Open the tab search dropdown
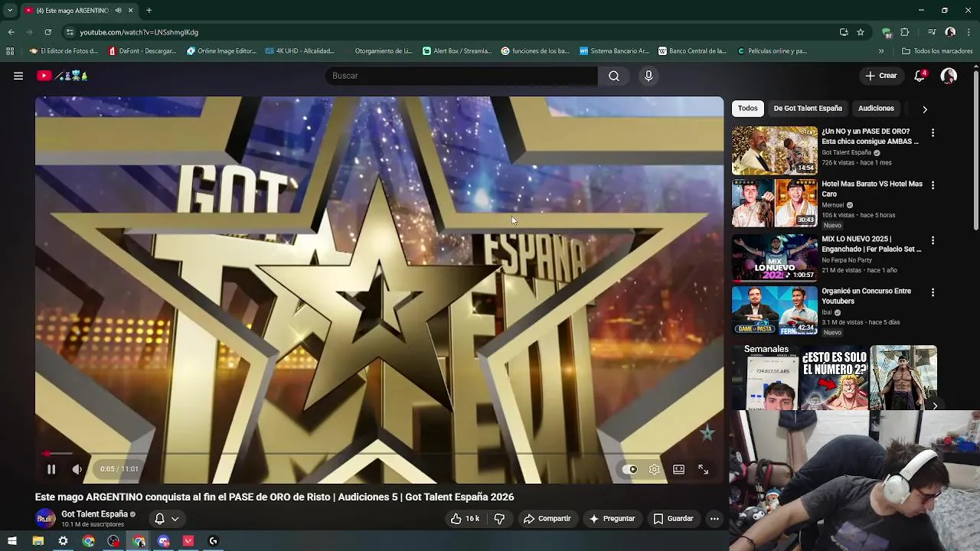 9,11
